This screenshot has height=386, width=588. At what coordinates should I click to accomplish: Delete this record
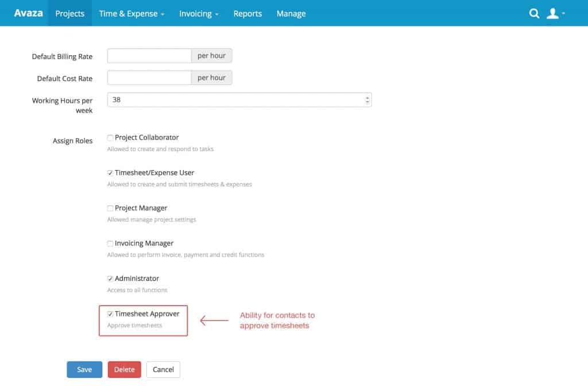[x=124, y=369]
